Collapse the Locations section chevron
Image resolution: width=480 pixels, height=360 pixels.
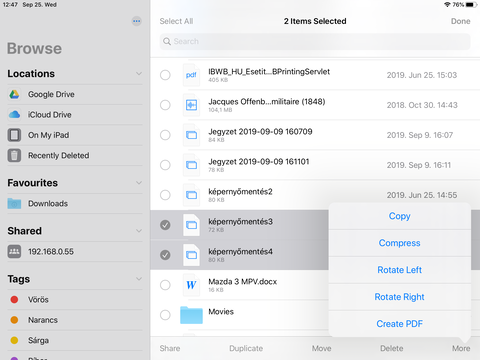[x=139, y=74]
